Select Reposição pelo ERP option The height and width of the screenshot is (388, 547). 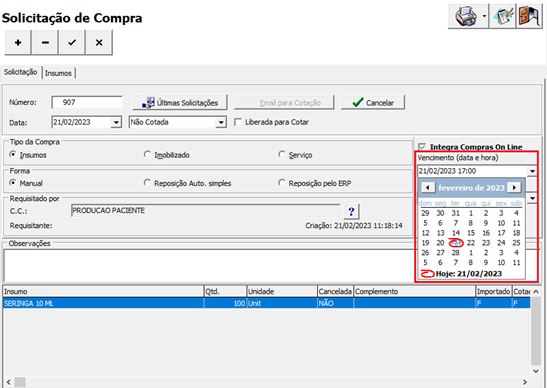282,182
